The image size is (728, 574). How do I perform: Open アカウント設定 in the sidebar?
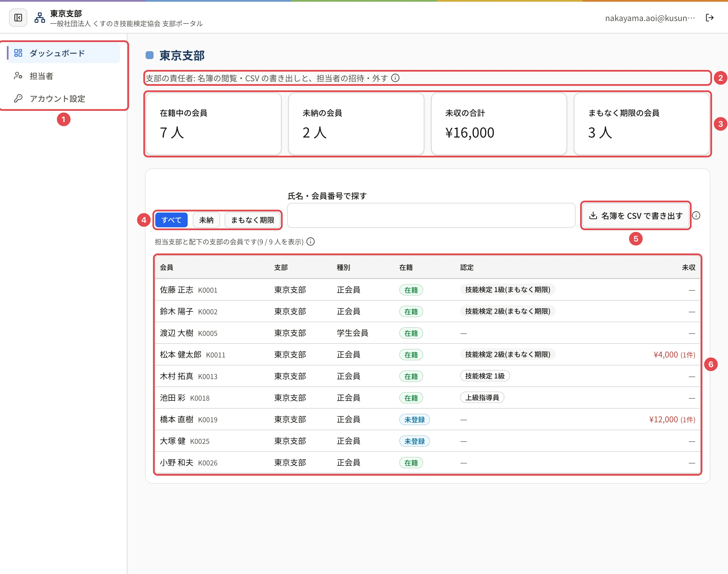tap(63, 99)
